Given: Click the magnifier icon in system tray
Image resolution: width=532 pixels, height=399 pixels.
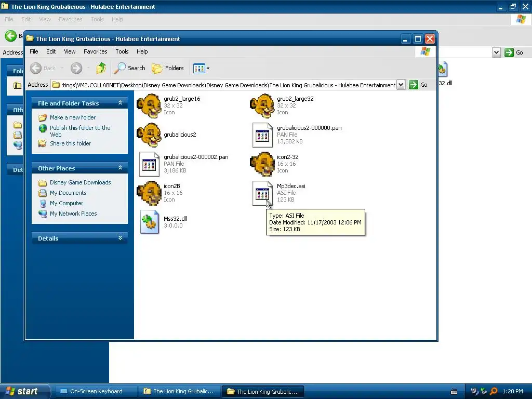Looking at the screenshot, I should coord(494,391).
